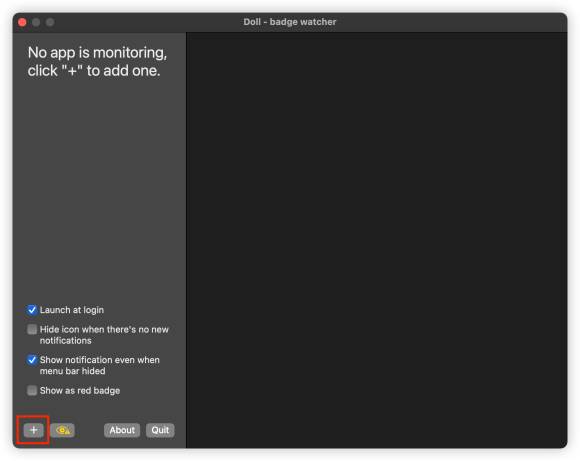580x461 pixels.
Task: Disable Show notification when menu bar hided checkbox
Action: tap(32, 360)
